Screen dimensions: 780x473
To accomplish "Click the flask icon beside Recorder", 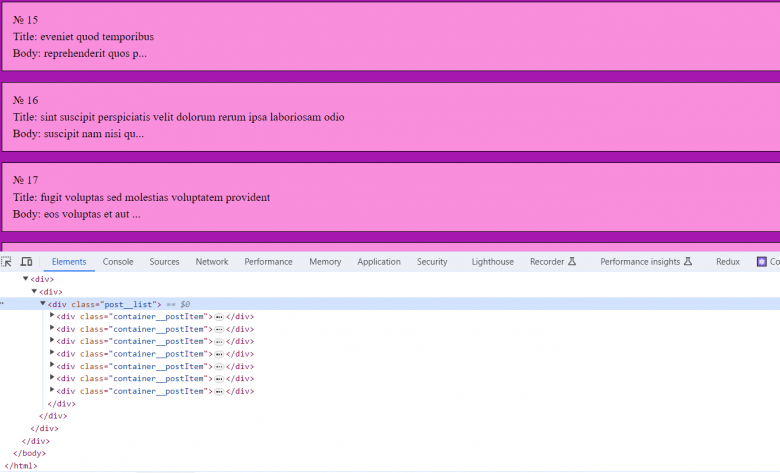I will (572, 261).
